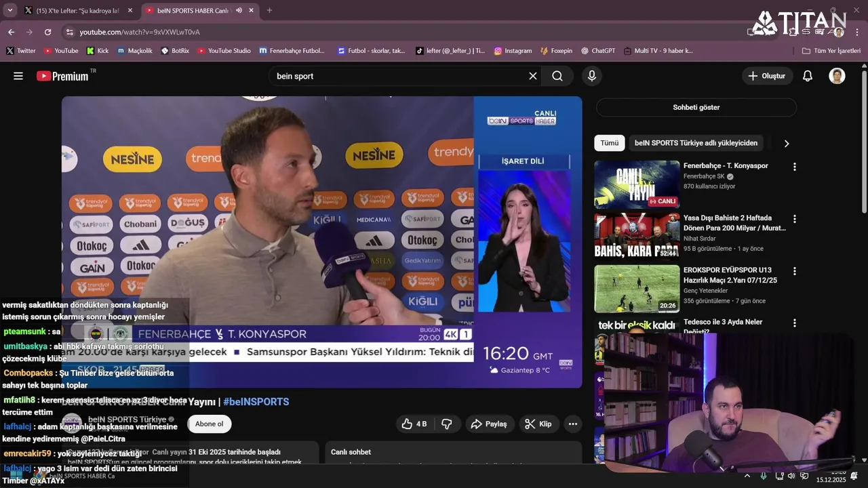Start voice search with microphone
868x488 pixels.
[x=592, y=76]
